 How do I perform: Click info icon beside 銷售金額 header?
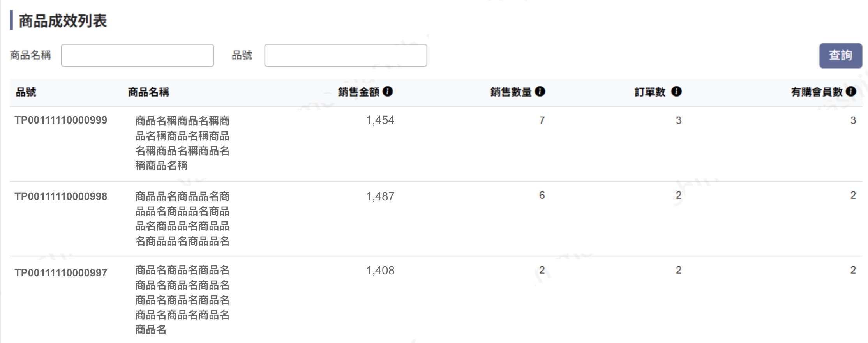click(388, 92)
